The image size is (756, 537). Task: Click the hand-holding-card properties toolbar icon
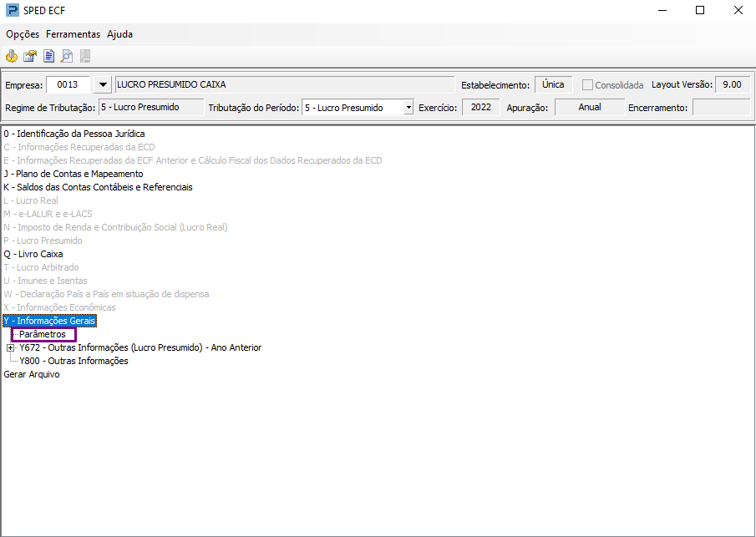30,57
